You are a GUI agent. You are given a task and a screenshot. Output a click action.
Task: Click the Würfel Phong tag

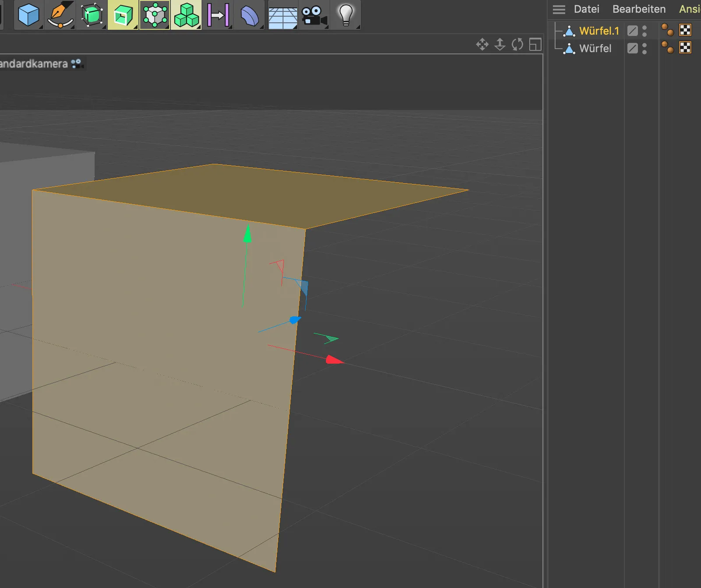tap(667, 47)
